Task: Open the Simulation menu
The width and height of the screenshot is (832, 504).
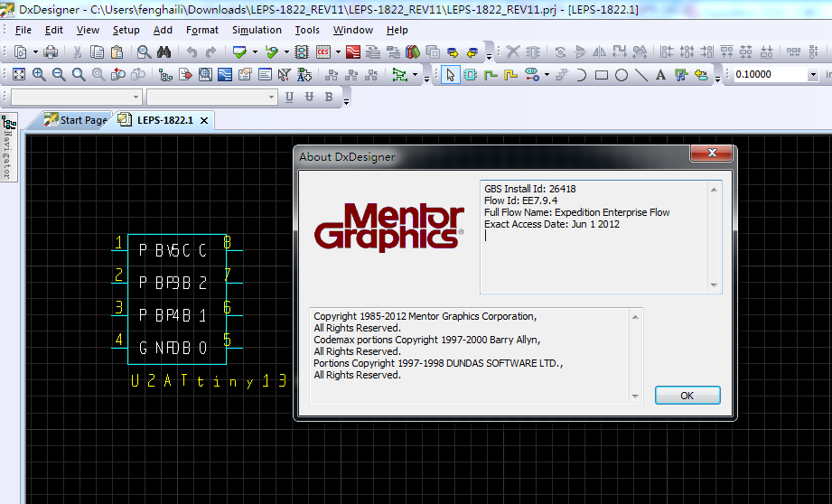Action: tap(257, 30)
